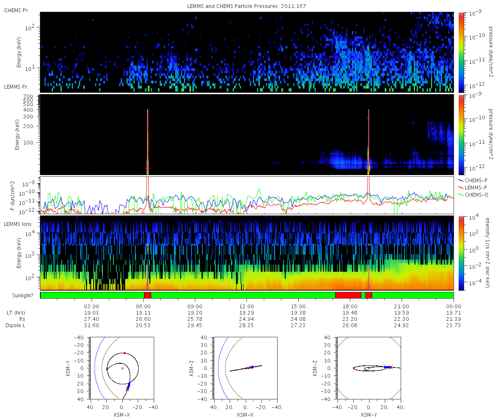
Task: Click the first red segment of Sunlight bar
Action: click(147, 295)
